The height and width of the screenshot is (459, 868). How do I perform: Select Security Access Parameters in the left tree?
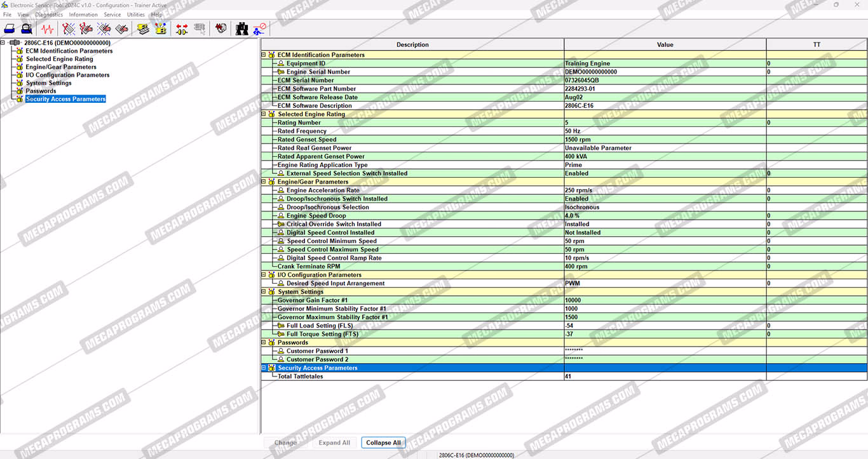[65, 99]
